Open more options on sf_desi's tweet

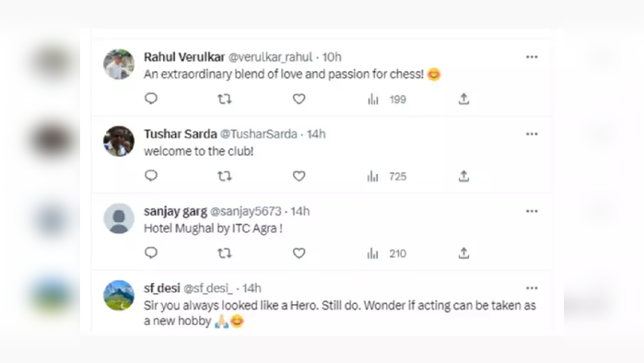point(532,288)
